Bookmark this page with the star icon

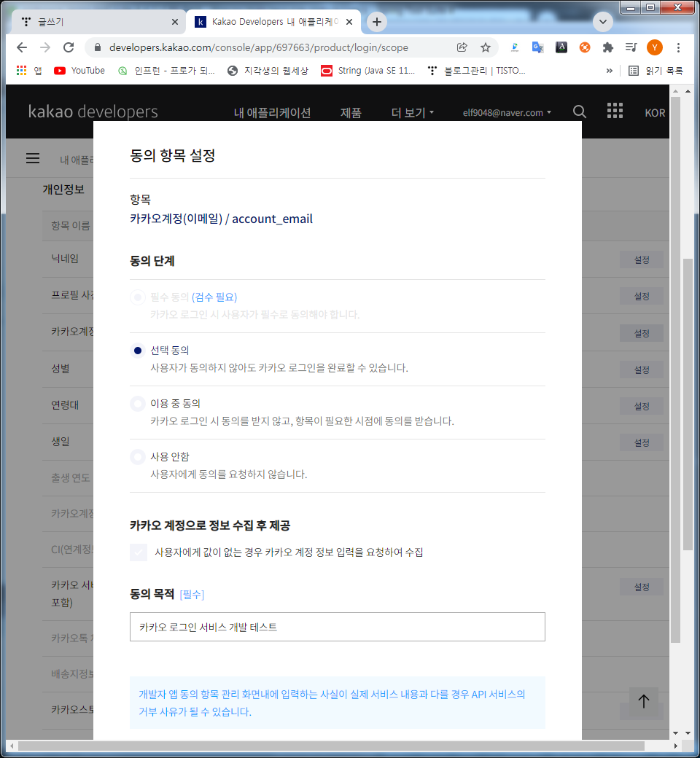tap(485, 47)
